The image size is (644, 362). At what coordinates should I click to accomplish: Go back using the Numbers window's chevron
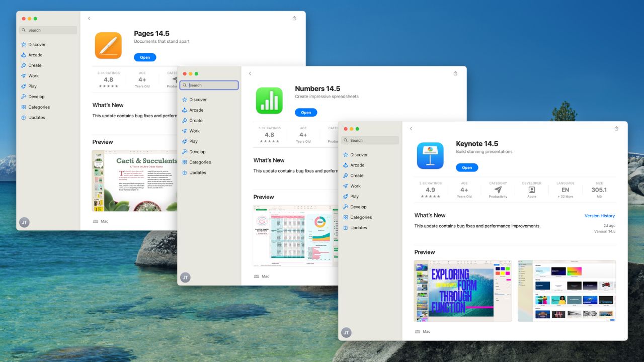point(250,73)
